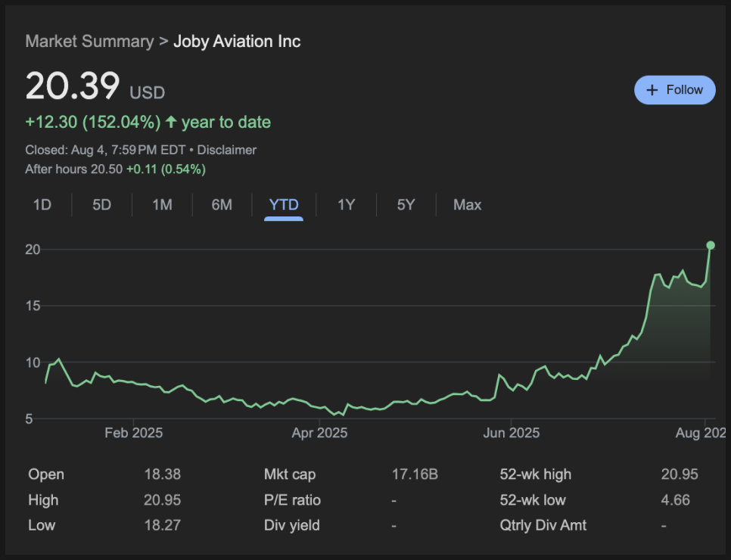
Task: Switch to the 5Y range tab
Action: pyautogui.click(x=406, y=204)
